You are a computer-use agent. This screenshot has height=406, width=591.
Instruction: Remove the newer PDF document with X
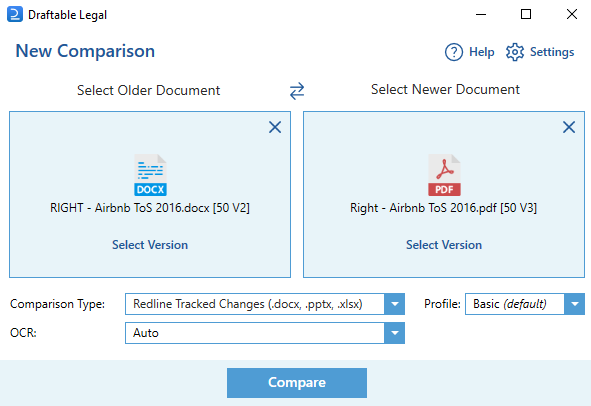(569, 127)
